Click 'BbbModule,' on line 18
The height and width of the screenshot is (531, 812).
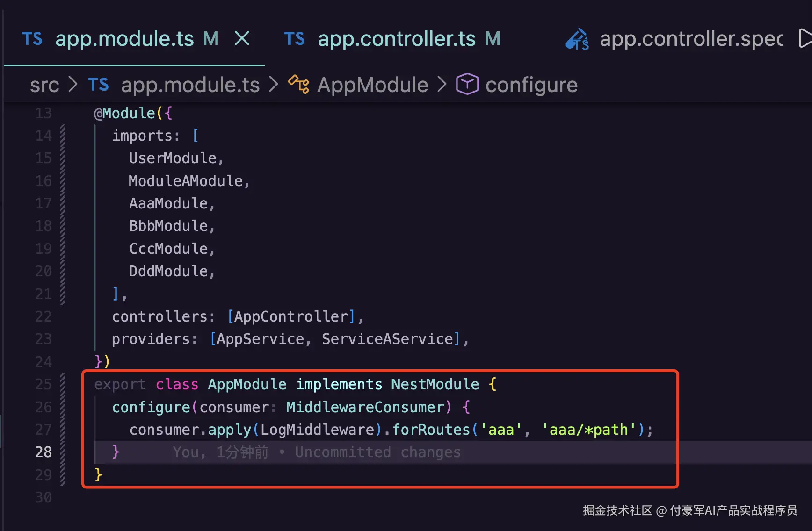(x=172, y=226)
